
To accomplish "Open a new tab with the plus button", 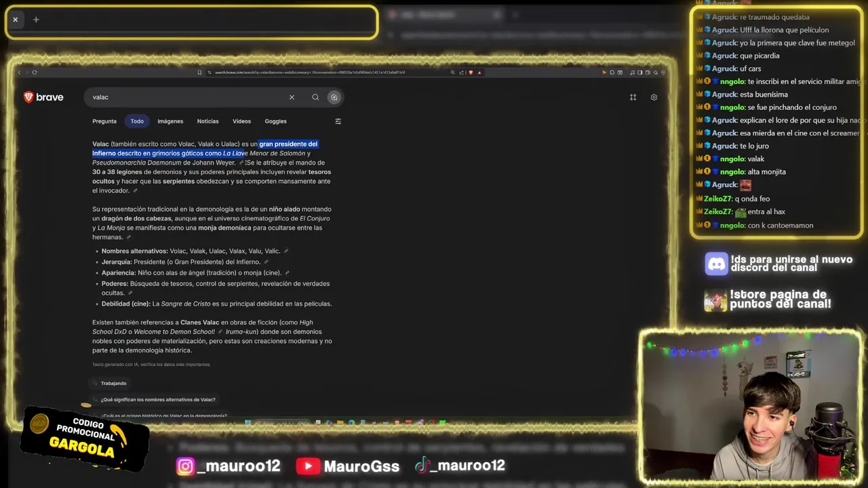I will point(36,20).
